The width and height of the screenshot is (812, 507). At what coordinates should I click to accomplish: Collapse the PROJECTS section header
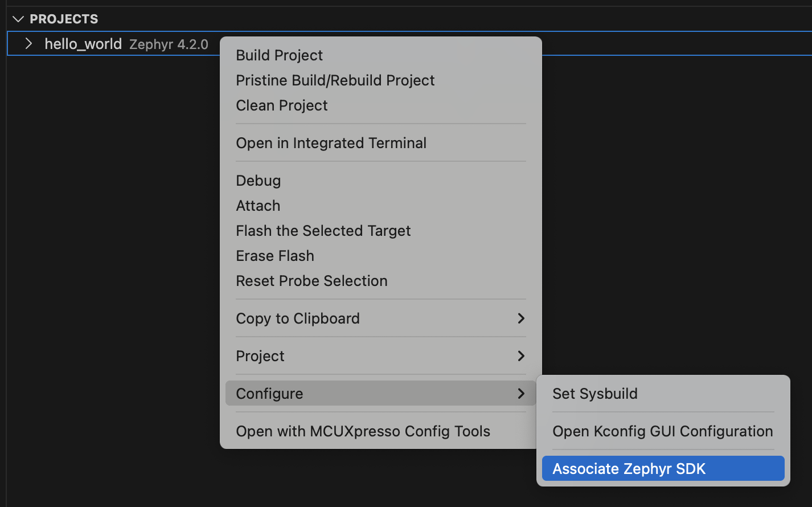(x=18, y=18)
